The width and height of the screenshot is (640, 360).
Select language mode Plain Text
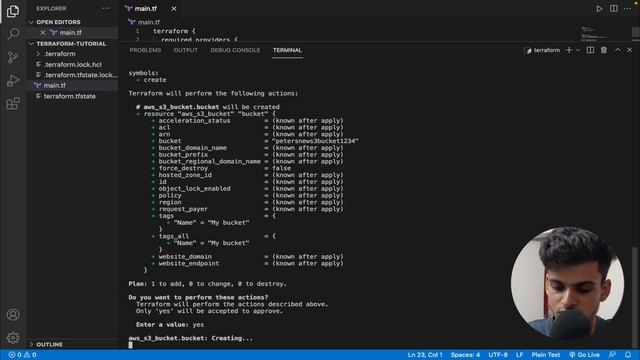[x=546, y=355]
